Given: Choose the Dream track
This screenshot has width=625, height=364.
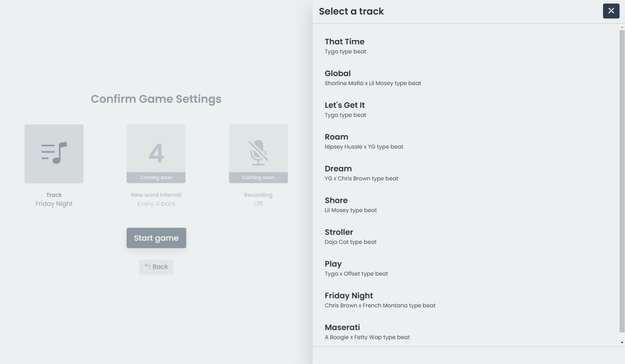Looking at the screenshot, I should pos(466,173).
